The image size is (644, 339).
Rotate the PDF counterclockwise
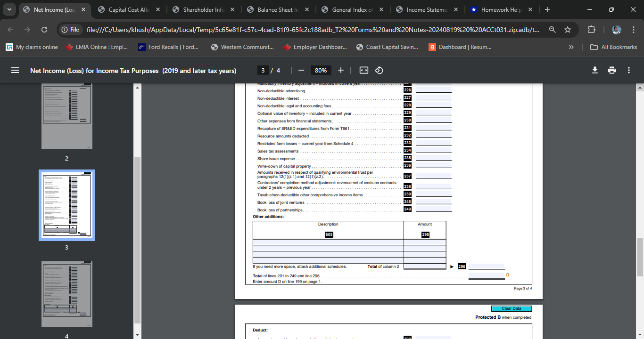[379, 70]
